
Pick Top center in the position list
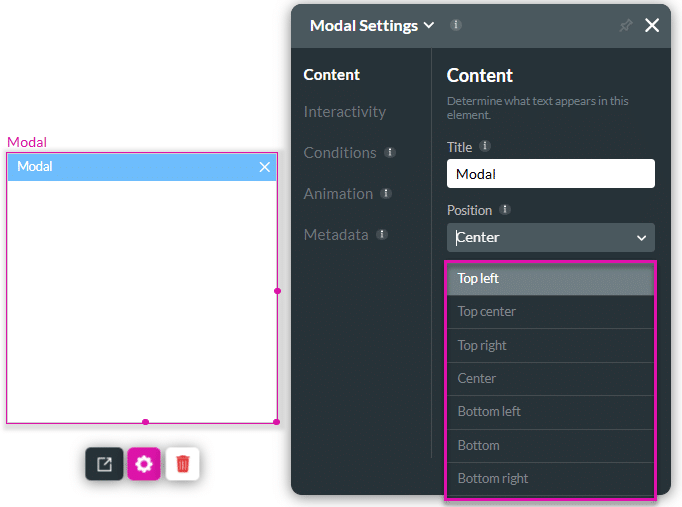[550, 312]
